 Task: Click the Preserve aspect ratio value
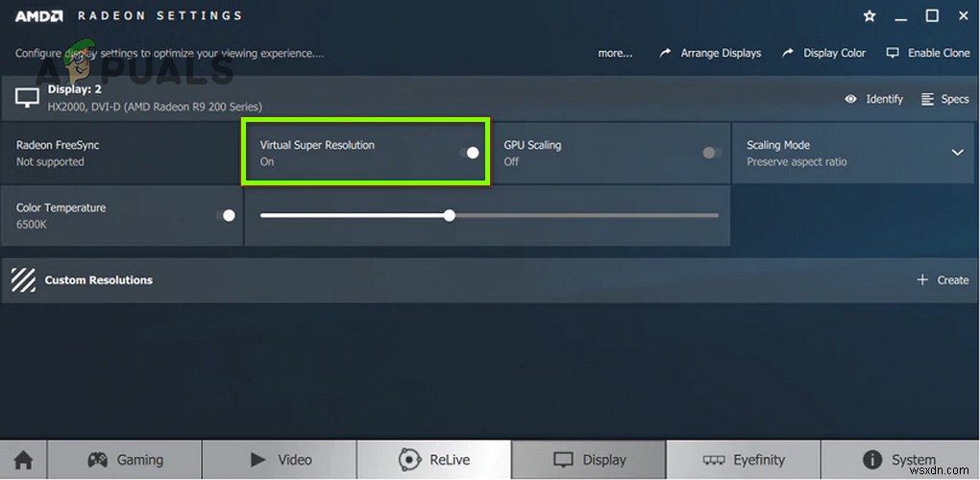click(796, 161)
